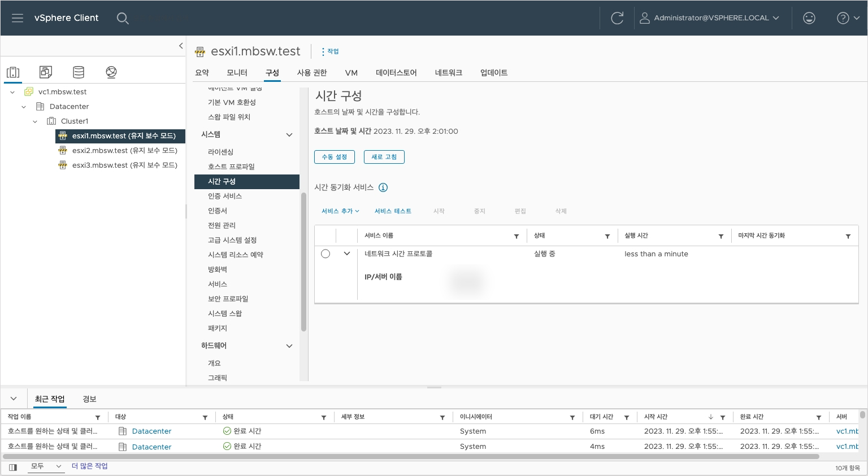Filter the 세부 정보 column
868x476 pixels.
442,418
